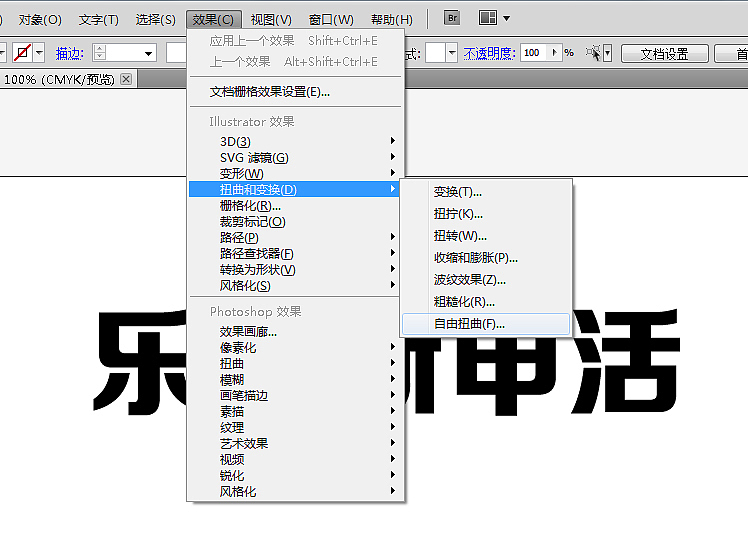The width and height of the screenshot is (748, 550).
Task: Adjust the stroke weight stepper arrows
Action: (x=100, y=52)
